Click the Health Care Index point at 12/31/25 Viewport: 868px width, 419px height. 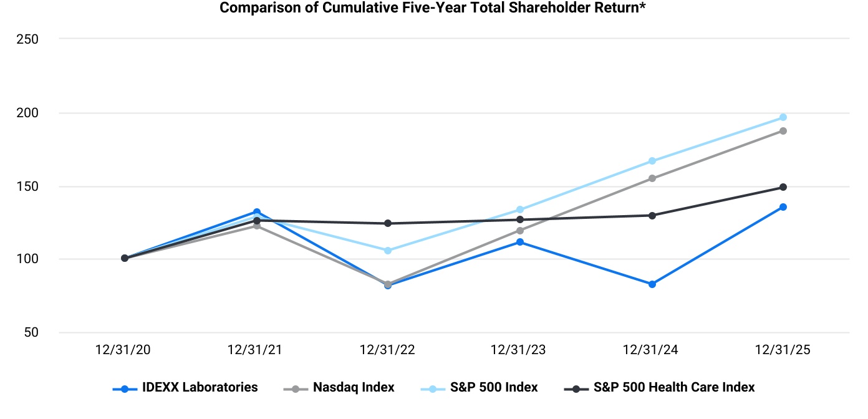[x=783, y=187]
